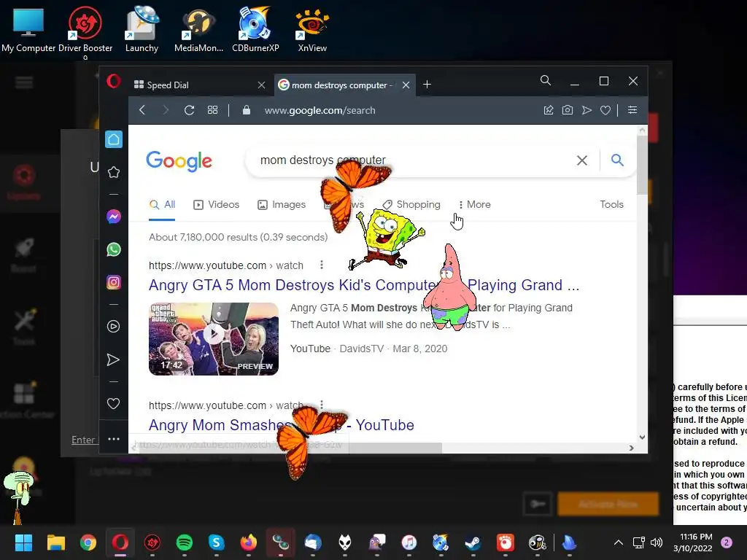Open Instagram in the Opera sidebar
Viewport: 747px width, 560px height.
pos(114,282)
